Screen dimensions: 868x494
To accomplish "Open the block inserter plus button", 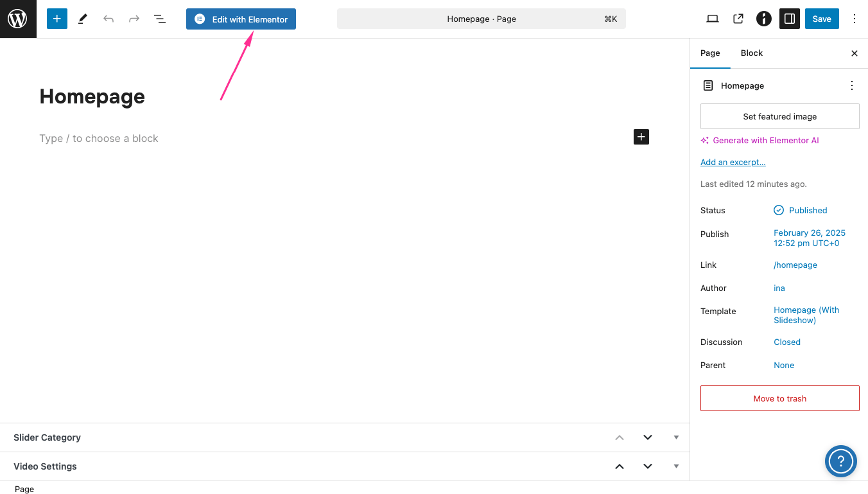I will [x=57, y=19].
